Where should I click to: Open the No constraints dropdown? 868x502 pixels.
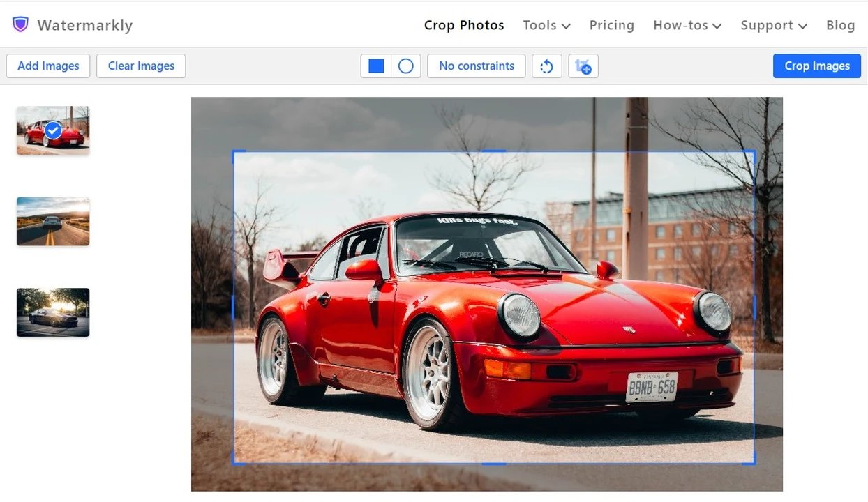476,66
